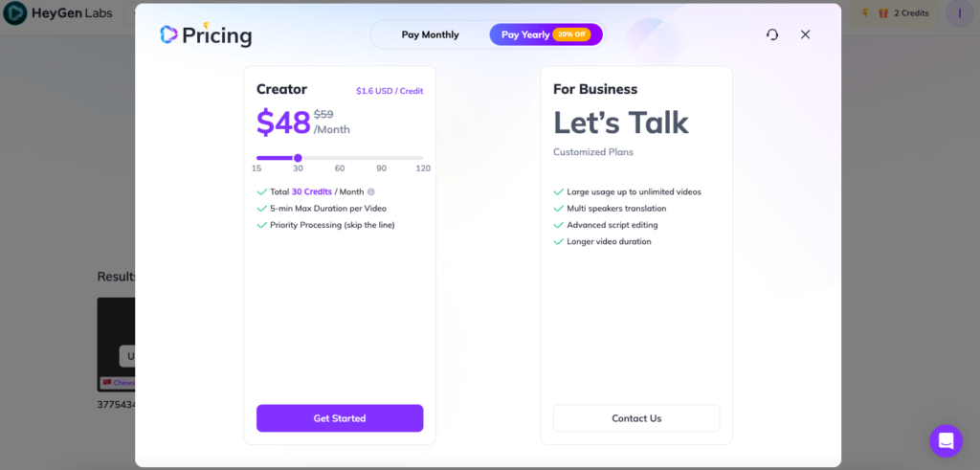Viewport: 980px width, 470px height.
Task: Open the chat support bubble icon
Action: click(946, 440)
